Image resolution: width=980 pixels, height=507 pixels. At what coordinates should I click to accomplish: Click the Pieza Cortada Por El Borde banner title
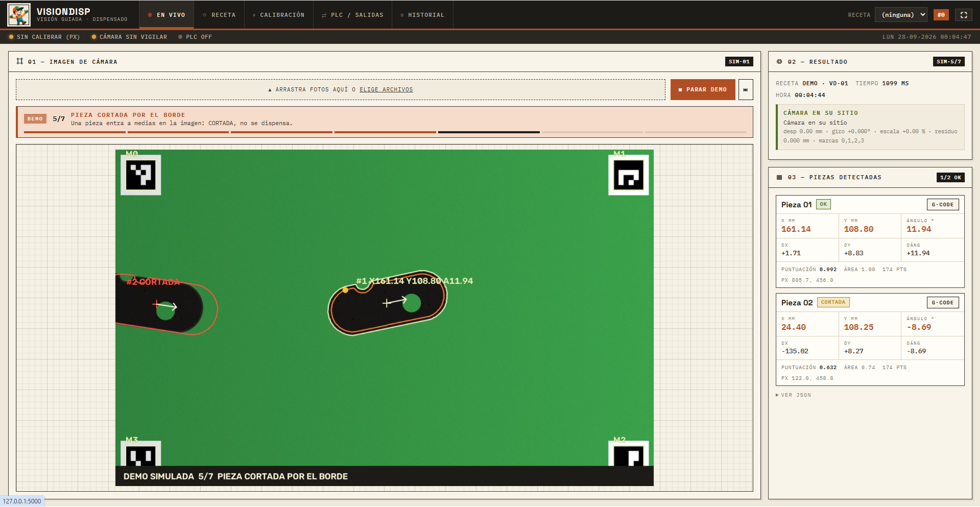point(128,115)
